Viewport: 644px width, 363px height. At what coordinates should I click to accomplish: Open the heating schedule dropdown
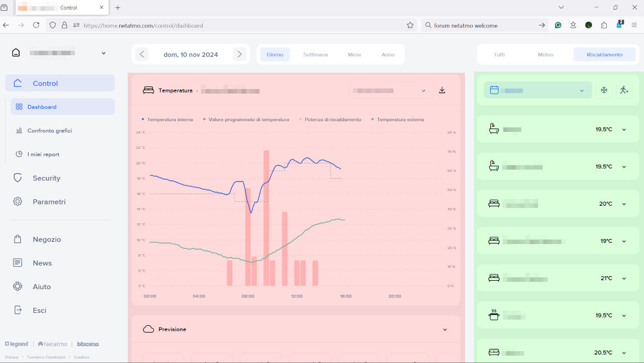(x=538, y=90)
